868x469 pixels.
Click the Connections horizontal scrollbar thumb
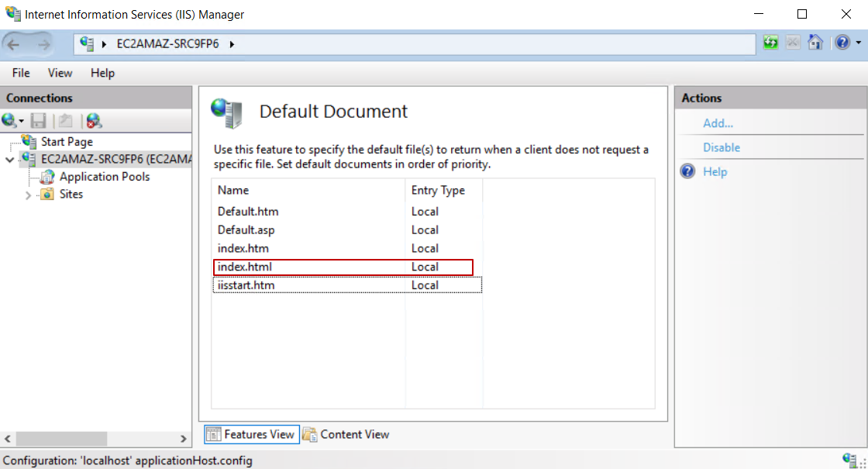point(61,439)
